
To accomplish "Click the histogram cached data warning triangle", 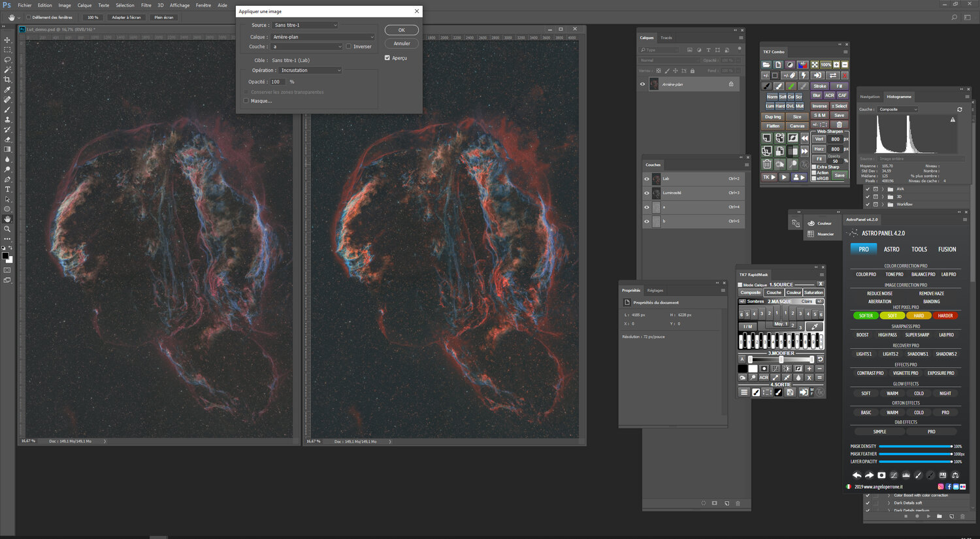I will point(953,120).
